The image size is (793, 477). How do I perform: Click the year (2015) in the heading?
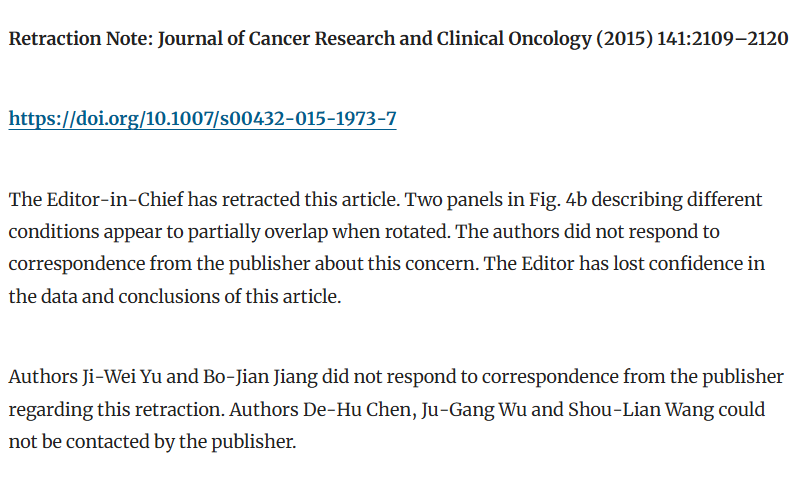coord(624,39)
